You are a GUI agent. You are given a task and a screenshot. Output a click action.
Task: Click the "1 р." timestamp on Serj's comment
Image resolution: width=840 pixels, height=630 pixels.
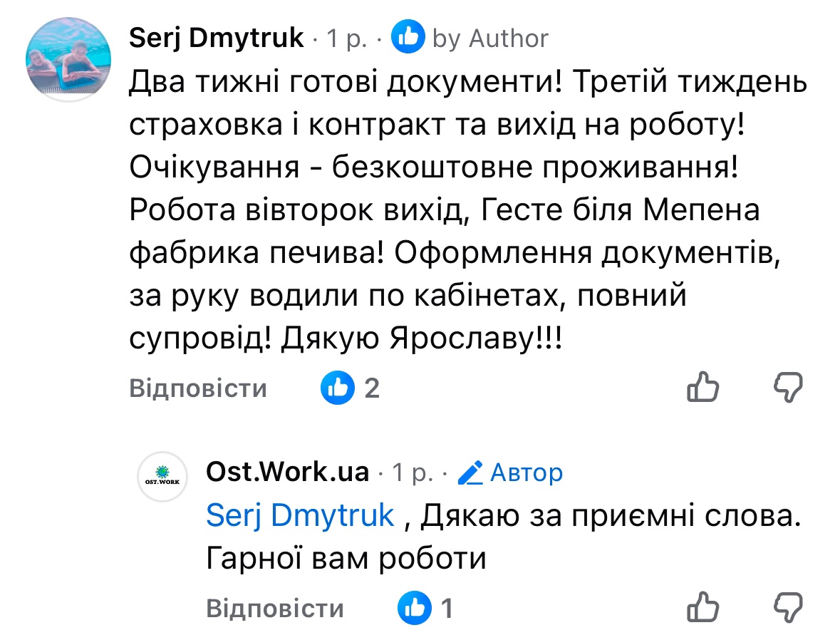pyautogui.click(x=346, y=38)
